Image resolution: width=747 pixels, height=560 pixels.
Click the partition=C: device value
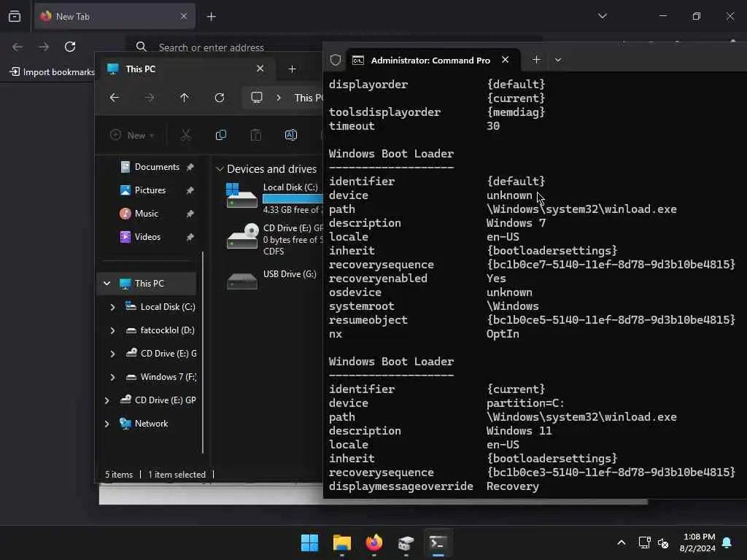pos(525,403)
